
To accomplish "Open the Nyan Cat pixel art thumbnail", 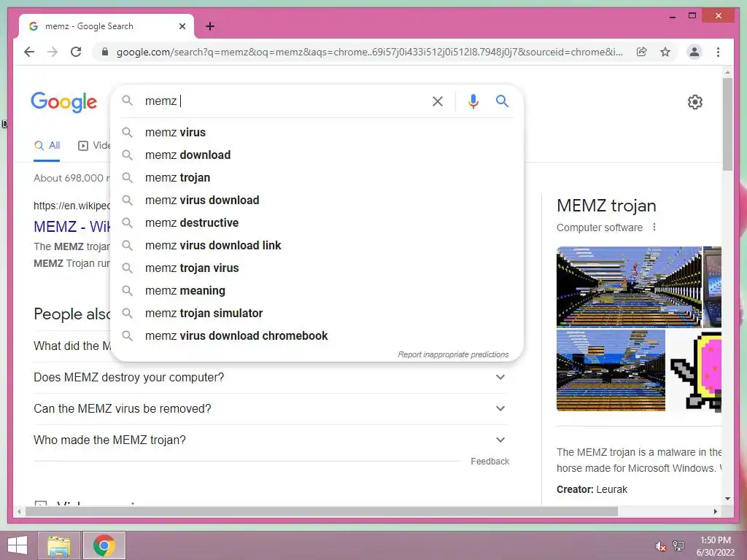I will pyautogui.click(x=694, y=370).
